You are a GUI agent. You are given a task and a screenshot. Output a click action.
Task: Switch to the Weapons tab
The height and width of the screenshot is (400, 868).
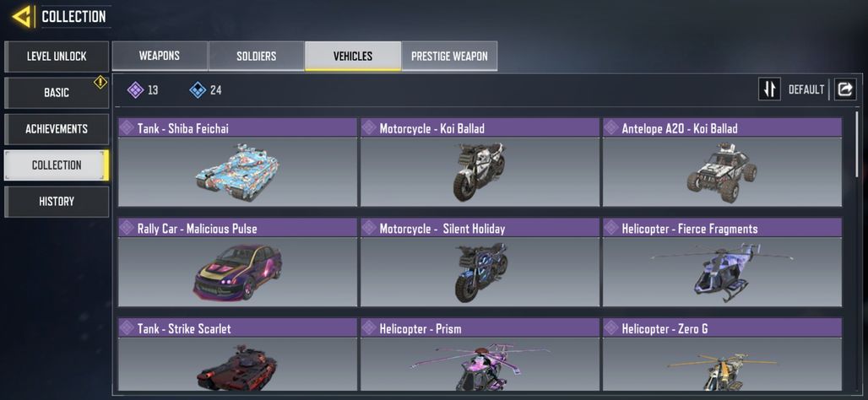tap(160, 56)
